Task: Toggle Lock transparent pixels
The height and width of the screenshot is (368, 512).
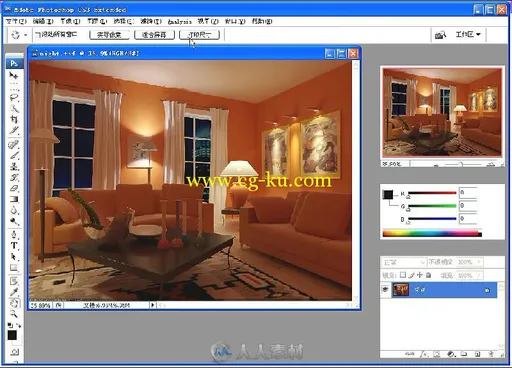Action: click(403, 275)
